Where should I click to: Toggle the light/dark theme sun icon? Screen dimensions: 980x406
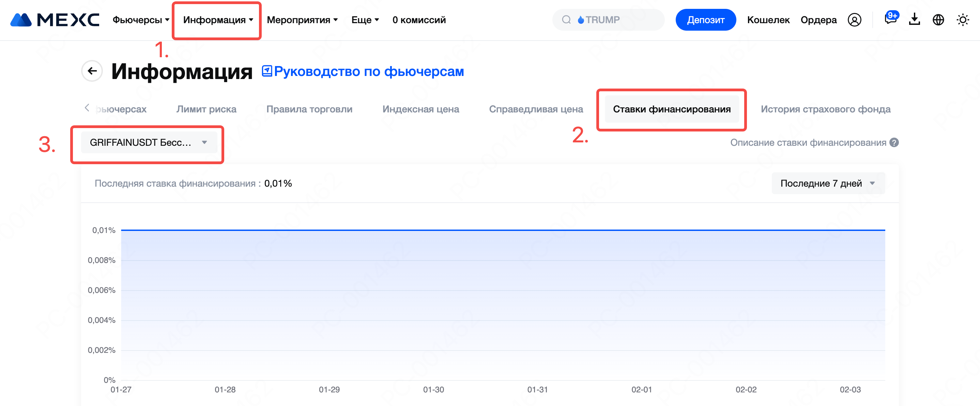point(963,20)
